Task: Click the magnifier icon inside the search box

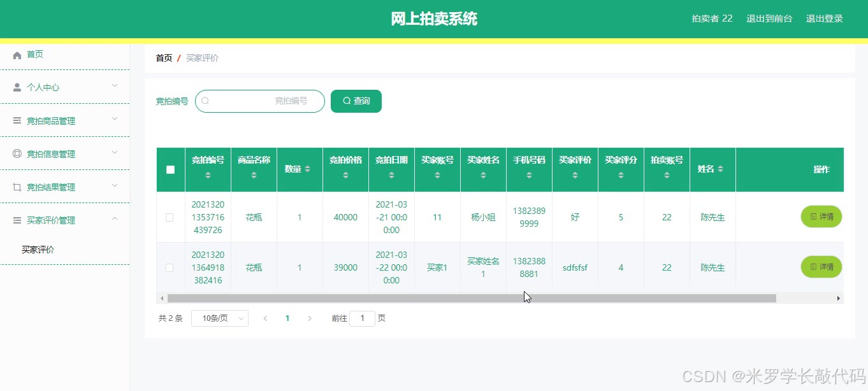Action: click(205, 101)
